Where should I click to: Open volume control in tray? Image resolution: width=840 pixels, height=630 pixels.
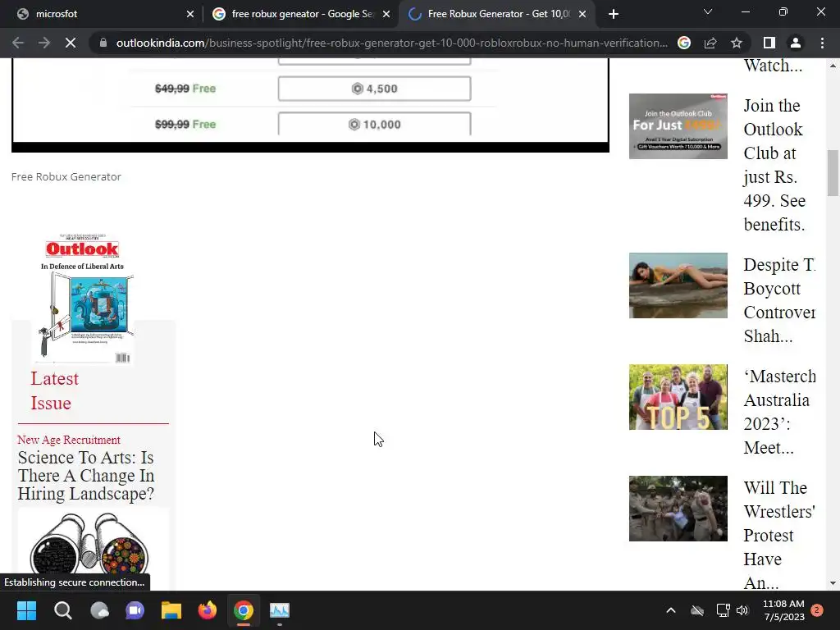(x=742, y=610)
